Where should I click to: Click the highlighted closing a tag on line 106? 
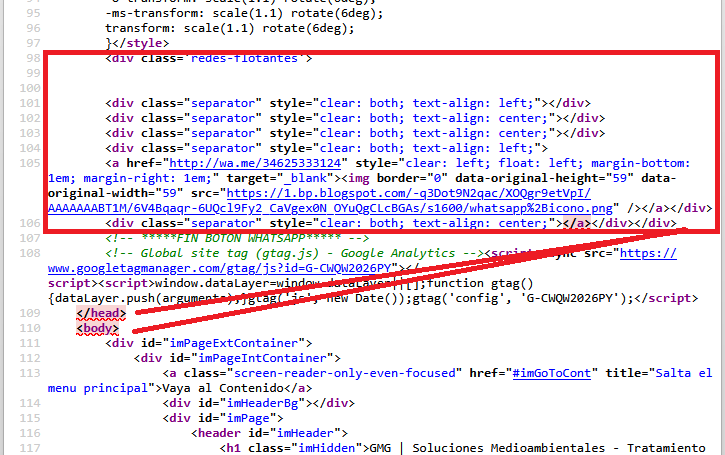(x=577, y=223)
